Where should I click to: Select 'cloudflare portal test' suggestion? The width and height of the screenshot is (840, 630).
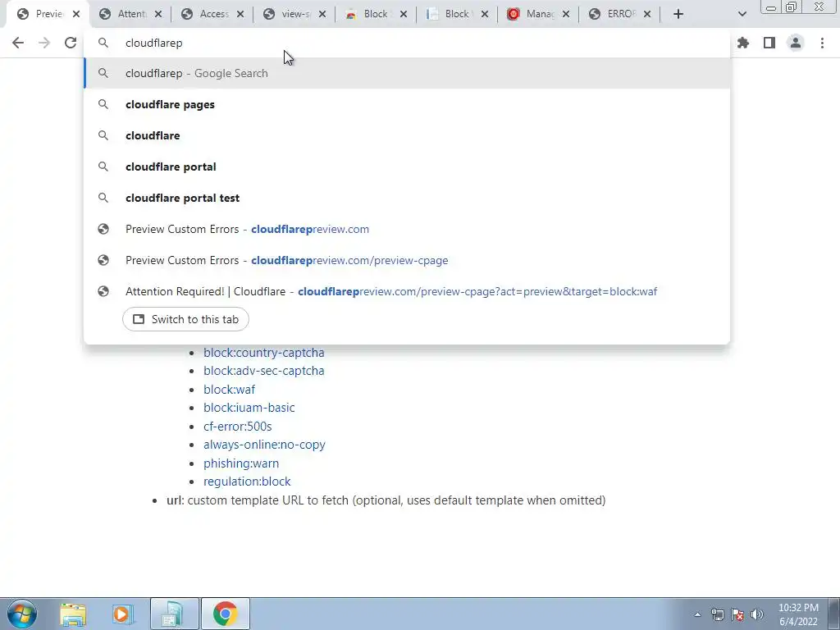pyautogui.click(x=407, y=198)
